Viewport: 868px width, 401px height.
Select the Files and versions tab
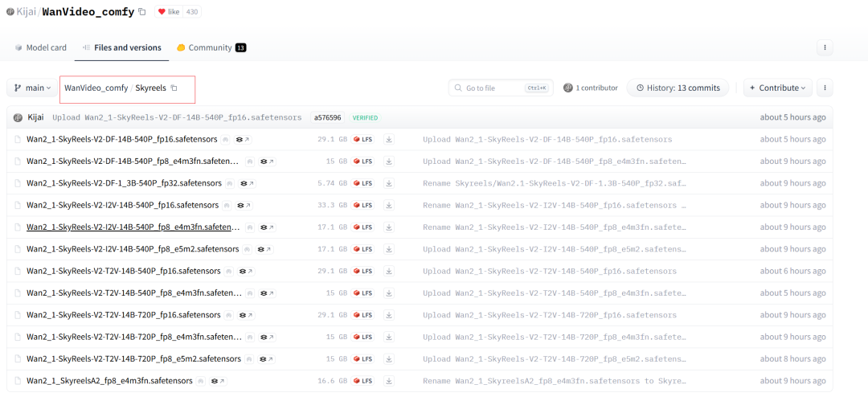click(x=122, y=47)
